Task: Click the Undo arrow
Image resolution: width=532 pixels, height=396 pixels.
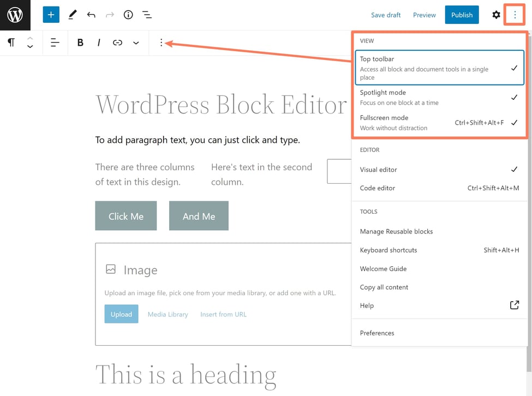Action: [91, 15]
